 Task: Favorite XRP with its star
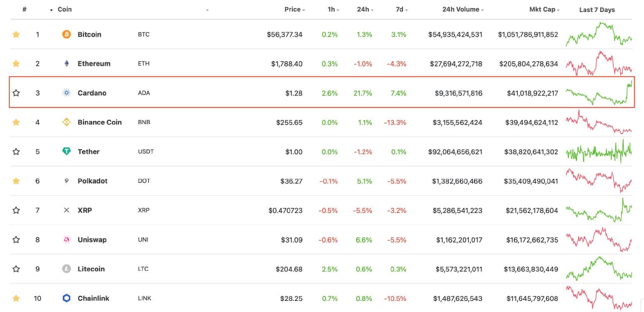coord(16,210)
